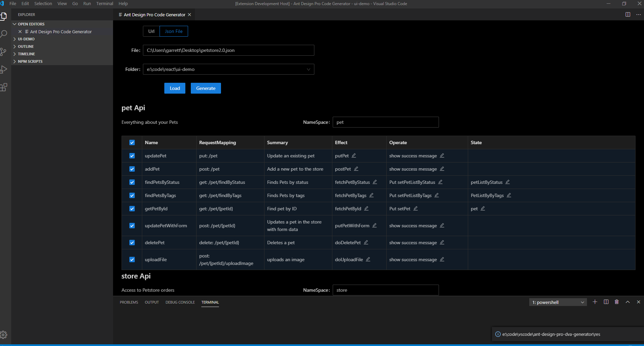
Task: Open the Manage gear menu
Action: tap(3, 335)
